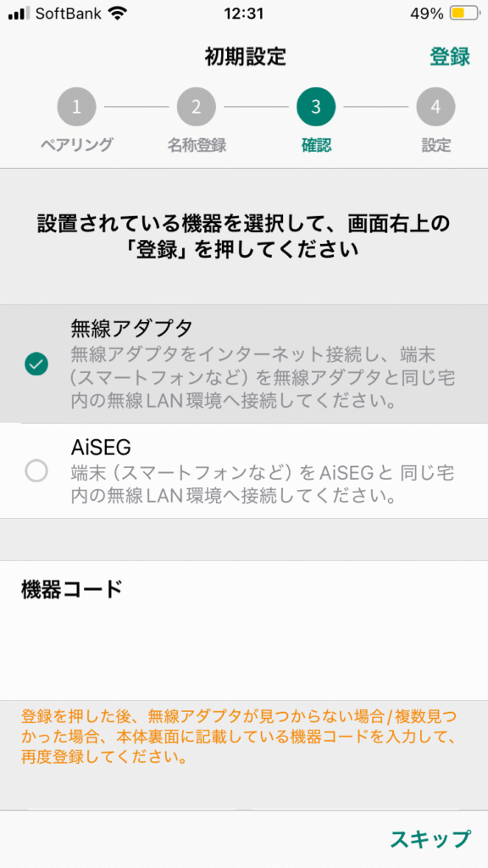Tap the スキップ button
488x868 pixels.
coord(430,838)
